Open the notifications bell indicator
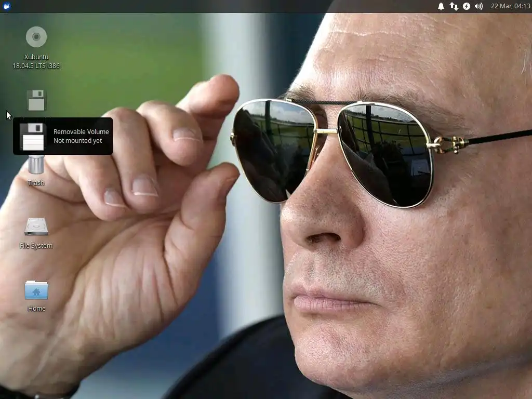532x399 pixels. tap(441, 6)
